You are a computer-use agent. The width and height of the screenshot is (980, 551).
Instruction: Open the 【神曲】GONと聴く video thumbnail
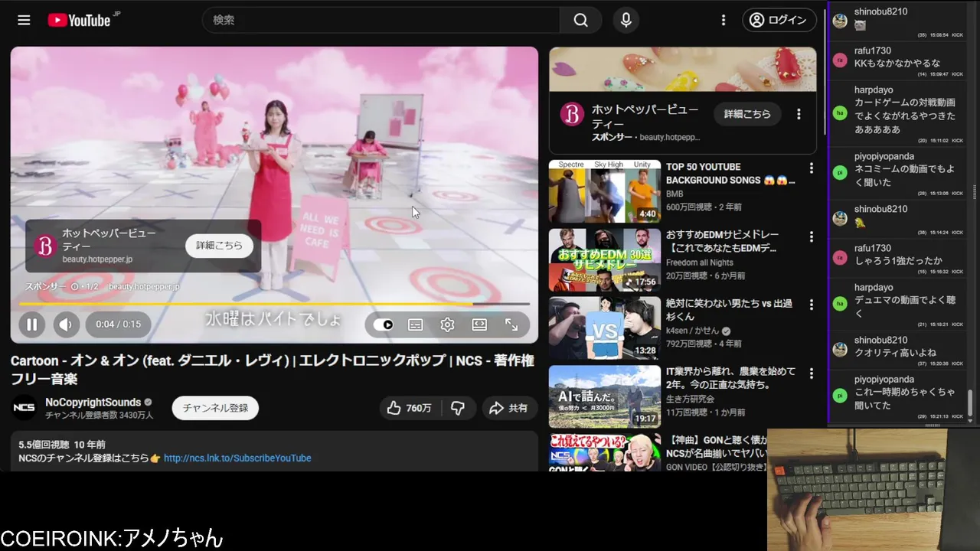pyautogui.click(x=605, y=452)
